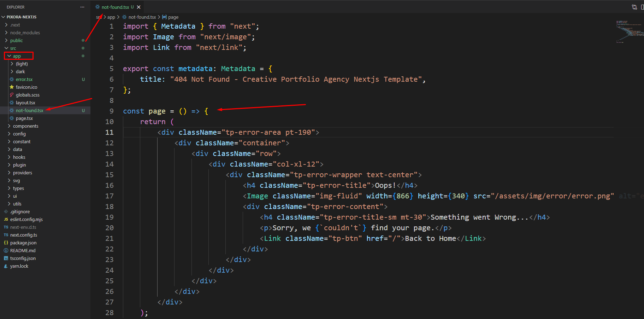Collapse the PIXORA-NEXTJS root folder
Screen dimensions: 644x319
click(x=4, y=17)
